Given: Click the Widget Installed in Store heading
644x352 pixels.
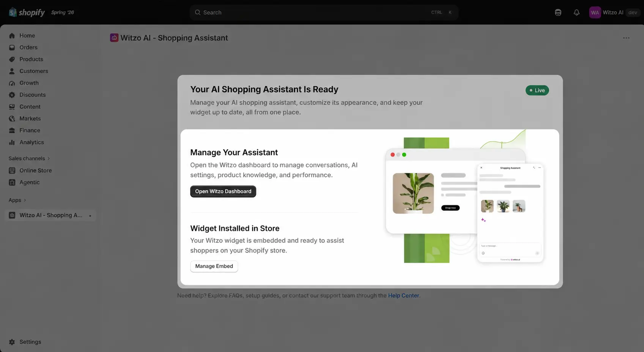Looking at the screenshot, I should click(235, 228).
